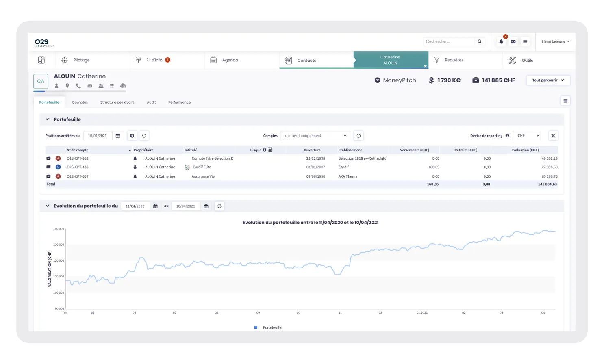604x364 pixels.
Task: Open the Comptes 'du client uniquement' dropdown
Action: 315,136
